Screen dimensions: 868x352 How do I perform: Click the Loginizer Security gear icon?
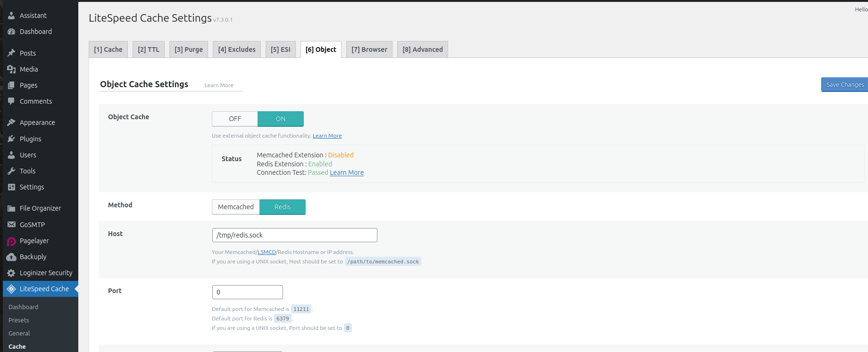(x=11, y=273)
